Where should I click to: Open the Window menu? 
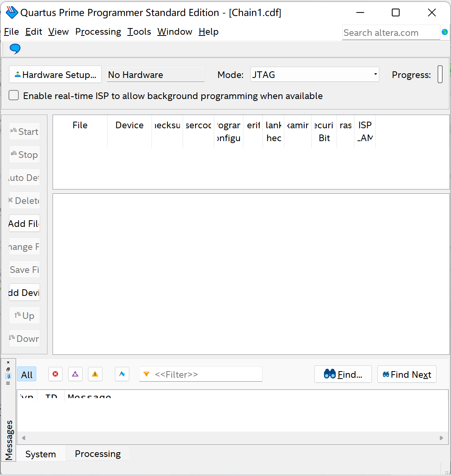tap(175, 32)
